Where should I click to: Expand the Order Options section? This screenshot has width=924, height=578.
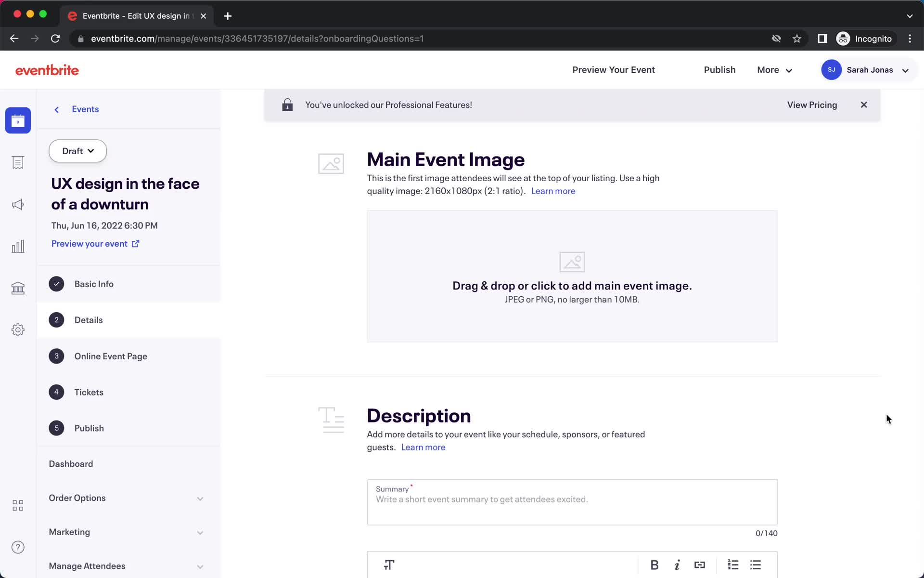200,498
